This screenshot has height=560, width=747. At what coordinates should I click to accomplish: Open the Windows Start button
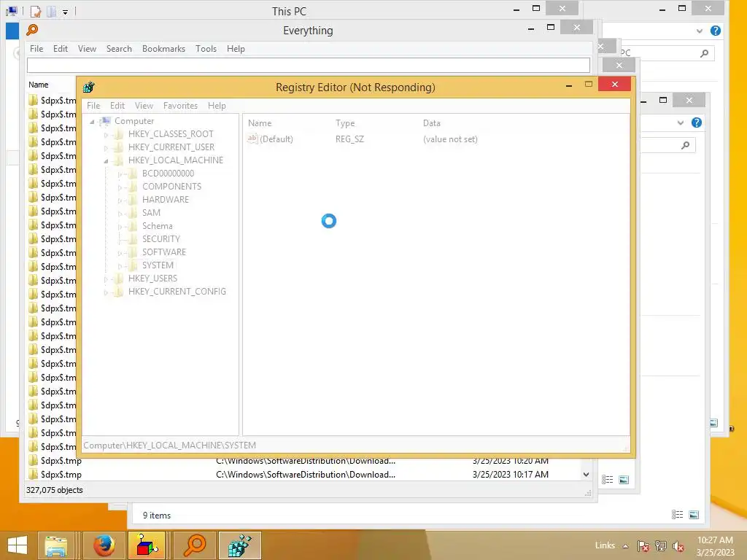18,545
